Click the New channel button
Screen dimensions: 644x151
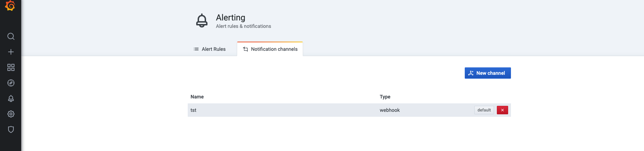pos(487,73)
